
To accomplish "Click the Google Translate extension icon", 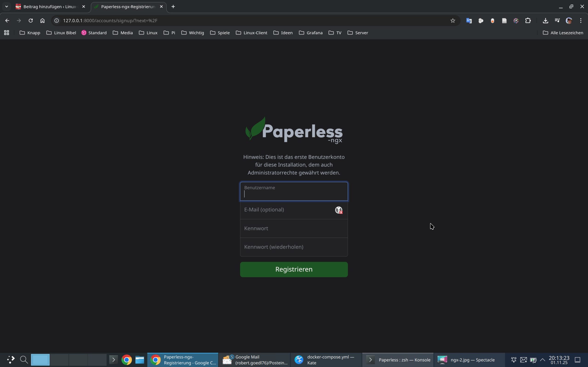I will (x=469, y=21).
